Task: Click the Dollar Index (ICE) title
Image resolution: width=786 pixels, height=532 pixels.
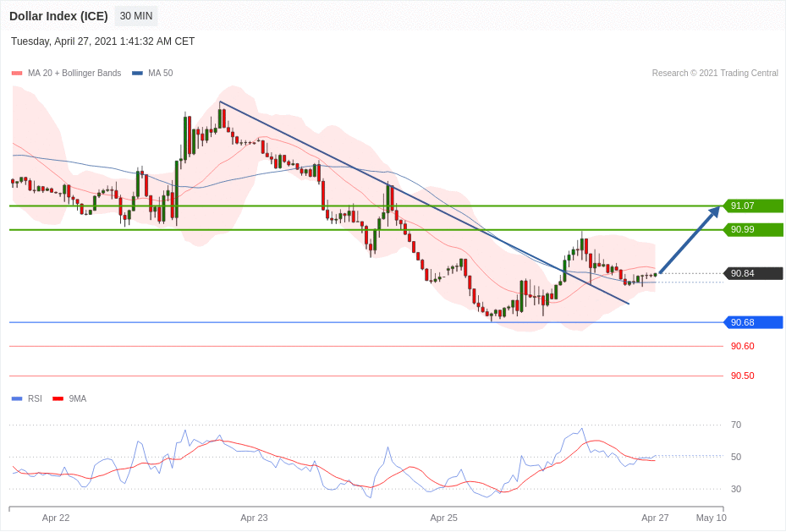Action: pos(58,16)
